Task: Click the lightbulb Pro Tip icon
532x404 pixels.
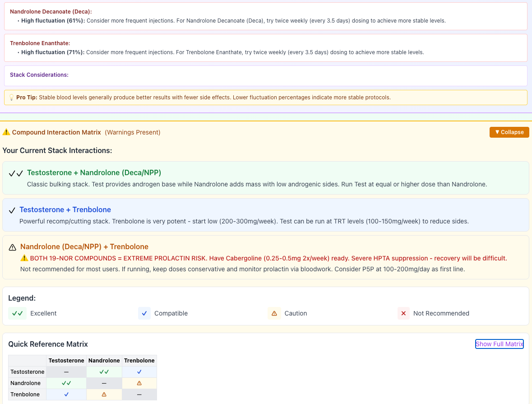Action: (x=11, y=97)
